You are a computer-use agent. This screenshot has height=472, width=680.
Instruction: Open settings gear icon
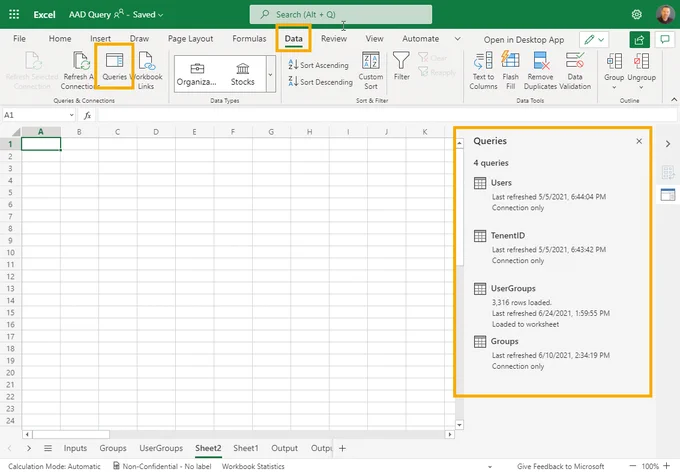click(x=636, y=14)
